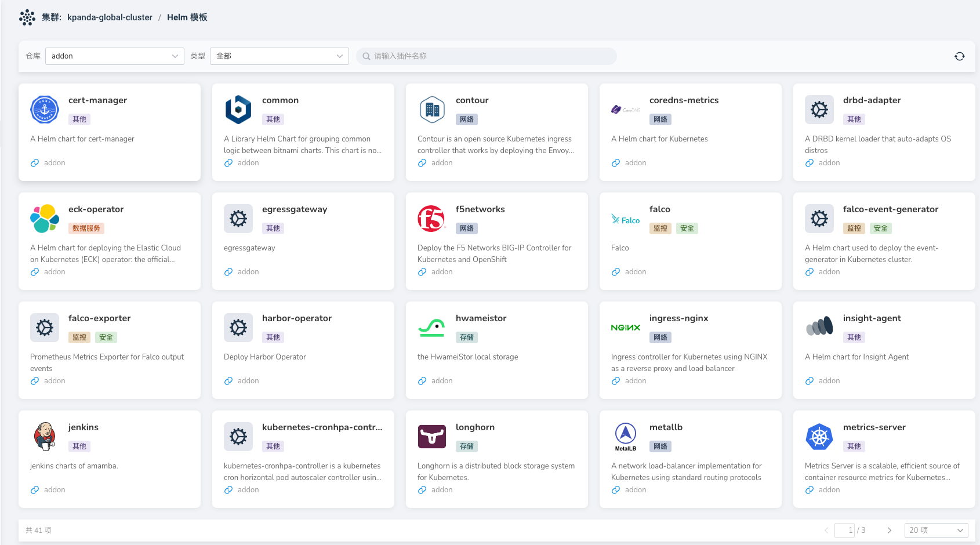Click the cert-manager chart logo
Viewport: 980px width, 545px height.
coord(45,110)
